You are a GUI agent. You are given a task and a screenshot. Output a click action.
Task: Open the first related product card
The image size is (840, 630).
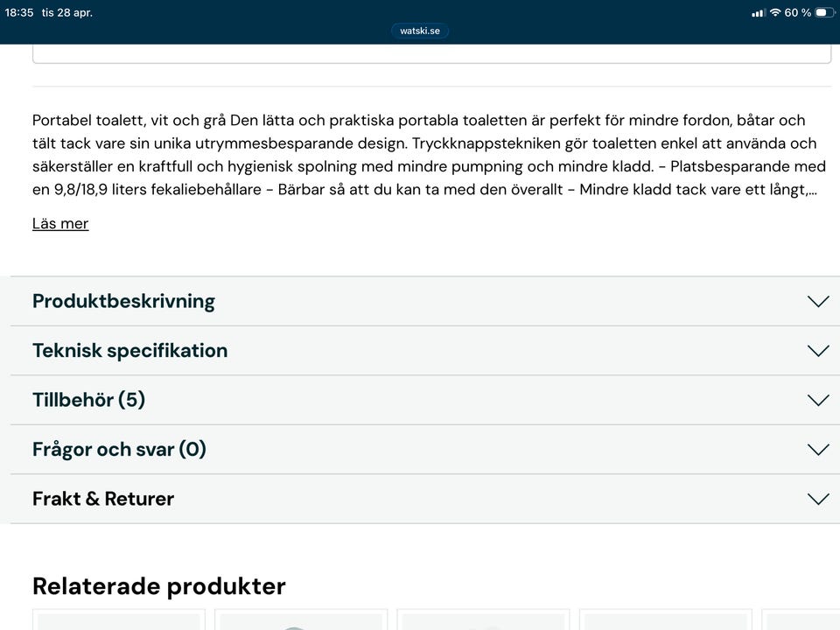coord(119,619)
